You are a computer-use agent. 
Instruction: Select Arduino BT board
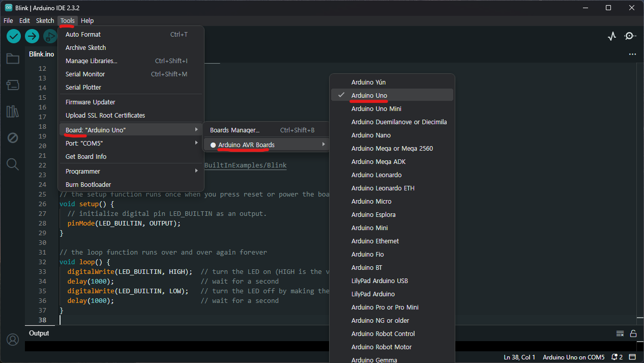pos(392,267)
